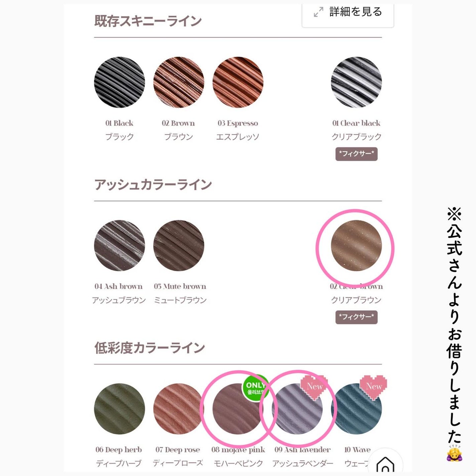
Task: Choose the 03 Espresso swatch
Action: coord(238,82)
